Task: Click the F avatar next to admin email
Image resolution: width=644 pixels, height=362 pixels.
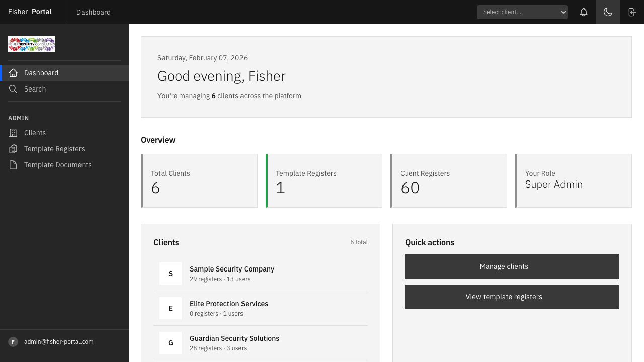Action: click(x=13, y=342)
